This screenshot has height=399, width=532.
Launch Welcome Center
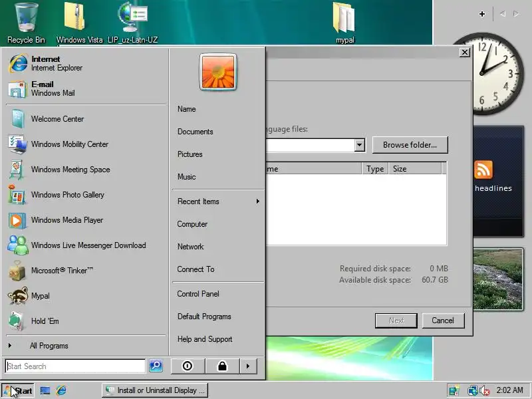point(86,119)
